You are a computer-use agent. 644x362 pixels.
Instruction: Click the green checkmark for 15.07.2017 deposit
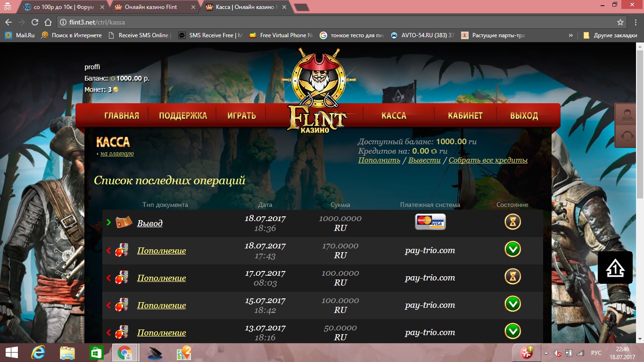(x=512, y=304)
